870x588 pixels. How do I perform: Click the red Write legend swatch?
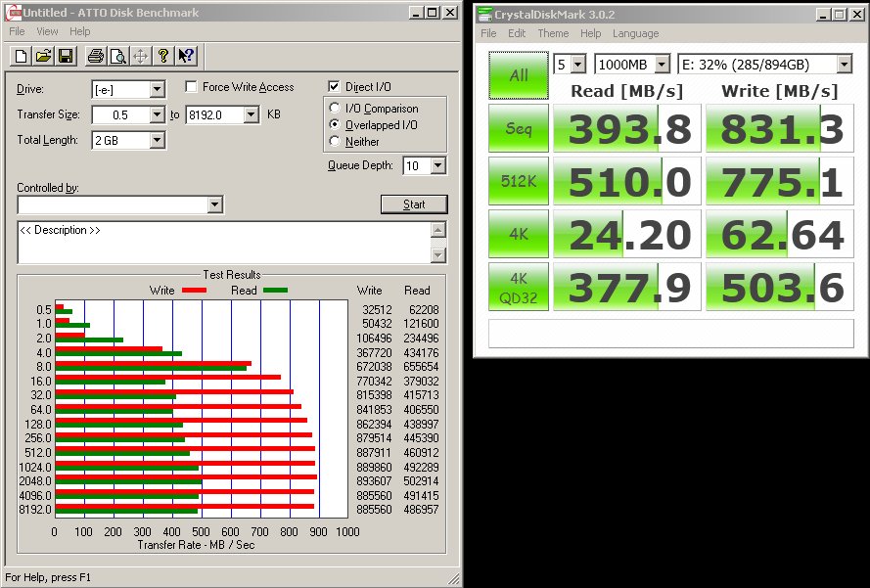coord(194,291)
